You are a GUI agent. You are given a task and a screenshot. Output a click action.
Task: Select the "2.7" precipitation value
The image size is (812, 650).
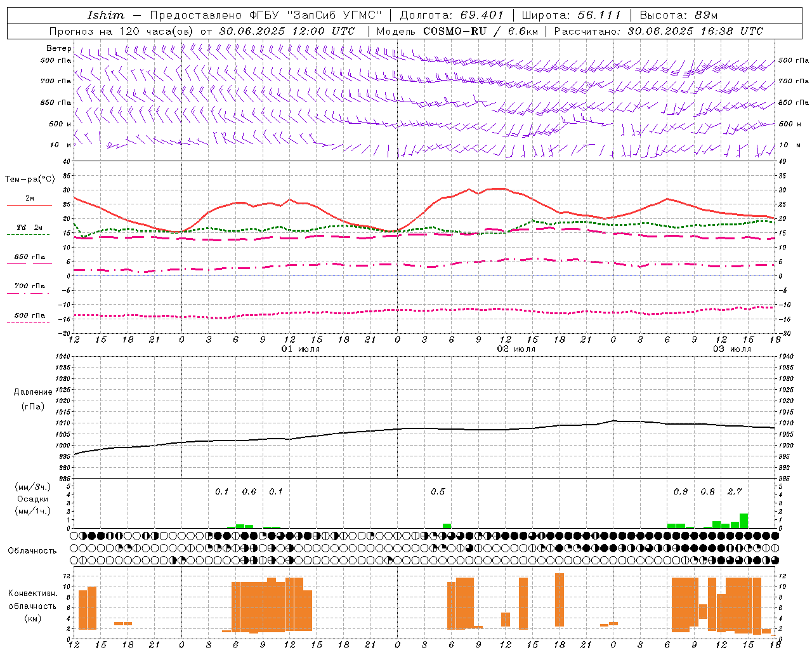(x=735, y=492)
